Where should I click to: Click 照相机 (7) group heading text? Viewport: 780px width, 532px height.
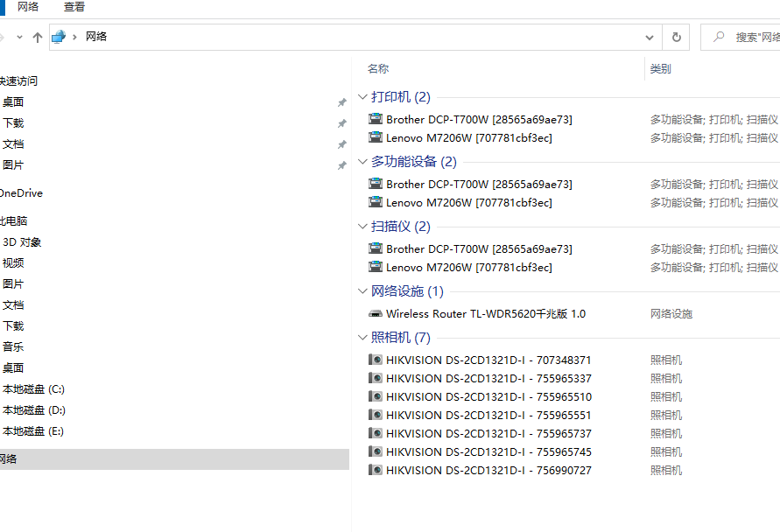point(401,338)
